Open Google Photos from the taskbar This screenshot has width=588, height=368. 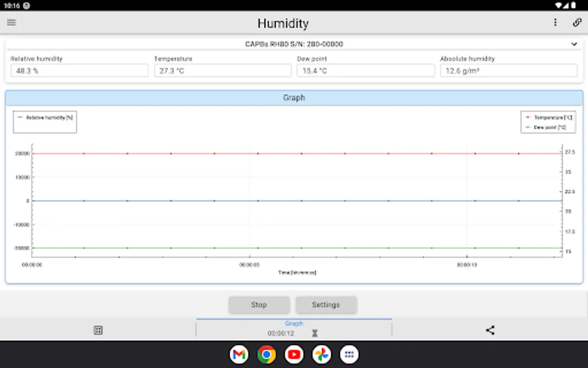click(321, 355)
